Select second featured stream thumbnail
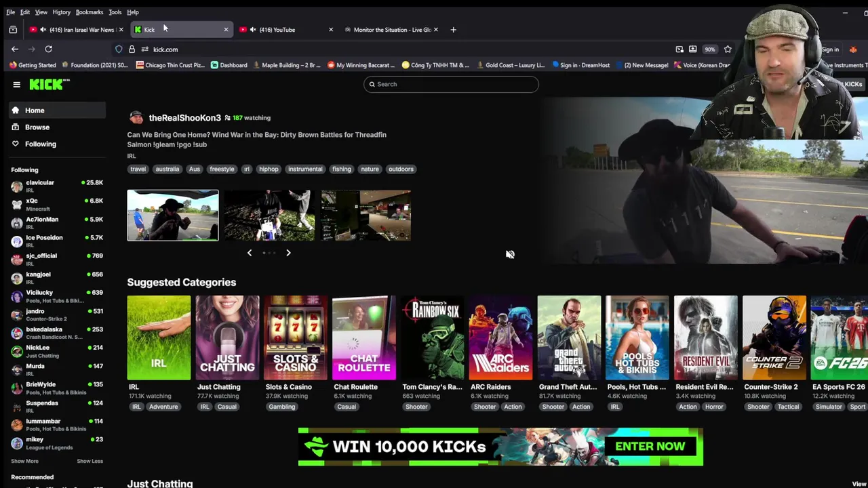 [x=269, y=216]
